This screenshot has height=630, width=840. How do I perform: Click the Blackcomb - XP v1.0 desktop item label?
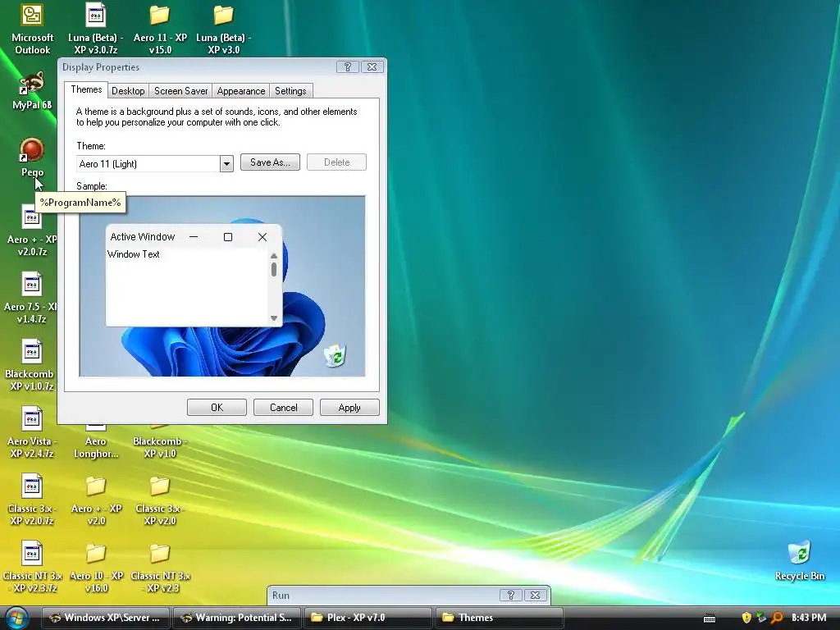point(160,447)
